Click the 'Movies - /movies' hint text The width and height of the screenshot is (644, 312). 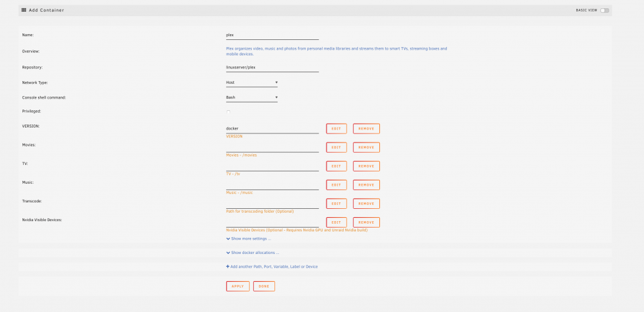coord(241,155)
